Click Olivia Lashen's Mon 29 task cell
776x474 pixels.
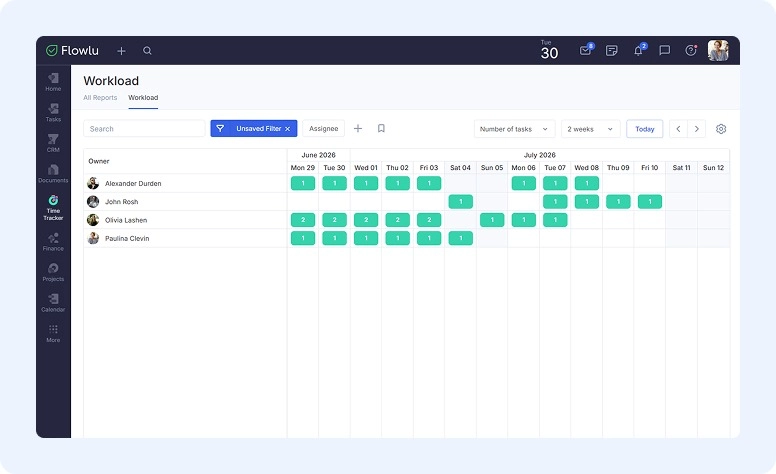click(303, 220)
